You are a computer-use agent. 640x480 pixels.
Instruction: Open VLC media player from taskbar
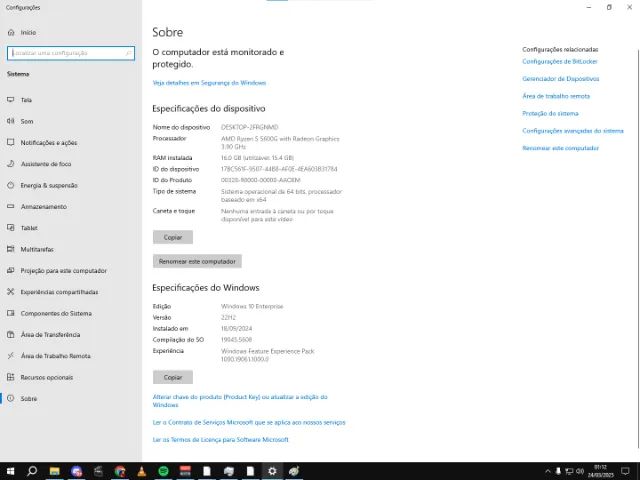141,471
